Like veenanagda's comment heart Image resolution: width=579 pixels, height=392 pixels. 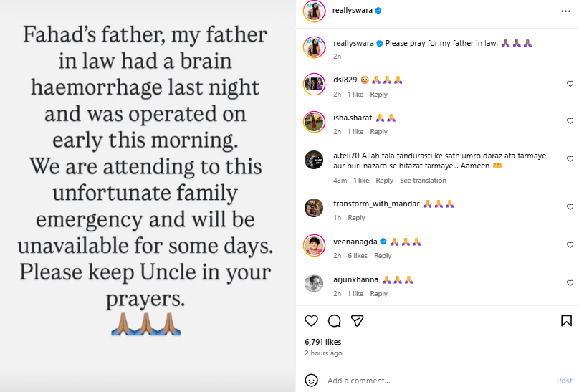[570, 246]
